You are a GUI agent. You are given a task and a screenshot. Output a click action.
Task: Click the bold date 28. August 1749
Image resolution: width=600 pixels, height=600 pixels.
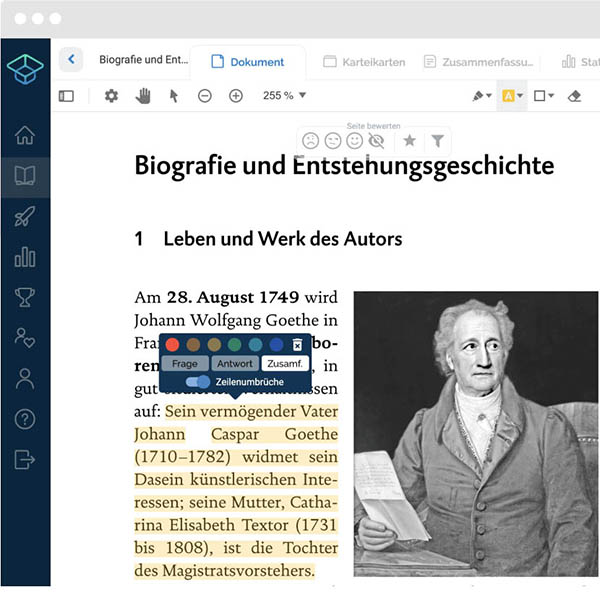(233, 297)
